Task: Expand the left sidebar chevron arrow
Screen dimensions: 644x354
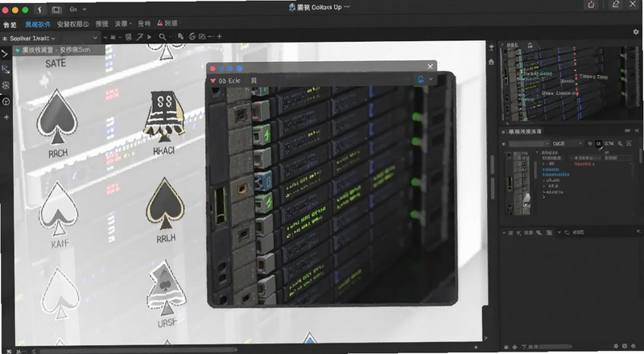Action: pos(5,54)
